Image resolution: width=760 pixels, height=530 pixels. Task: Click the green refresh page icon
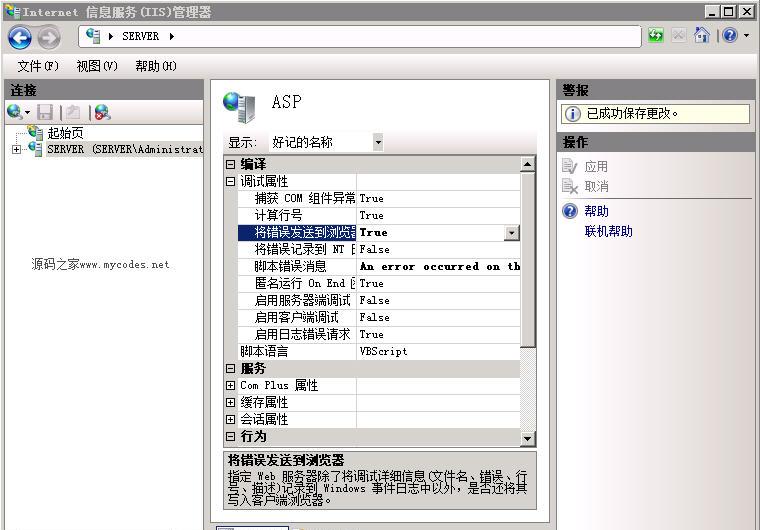click(x=656, y=35)
